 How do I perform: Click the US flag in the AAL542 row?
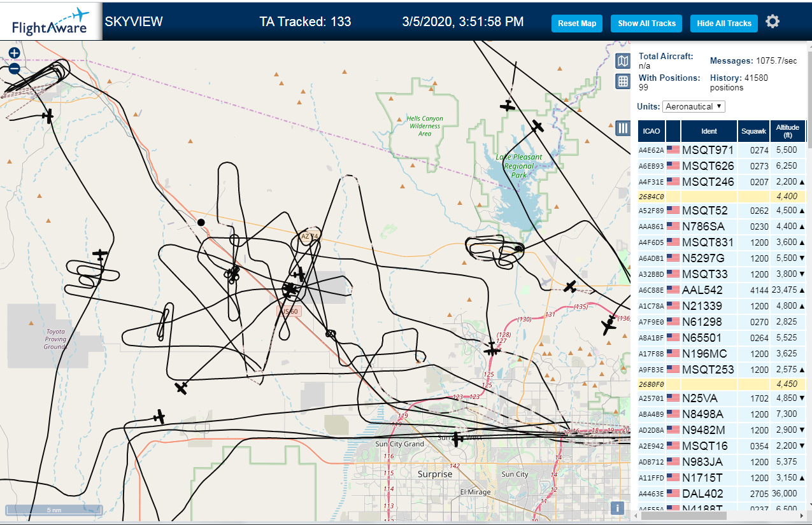(673, 290)
